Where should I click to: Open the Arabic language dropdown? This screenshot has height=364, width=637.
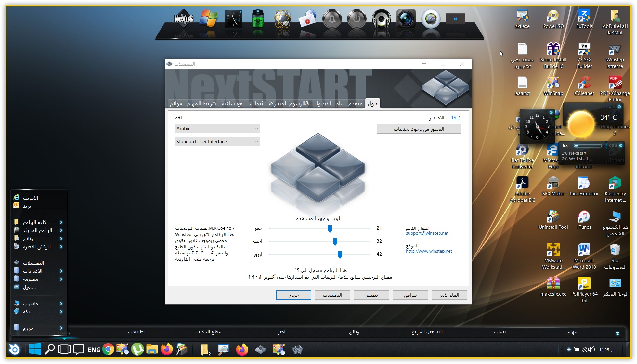(217, 129)
